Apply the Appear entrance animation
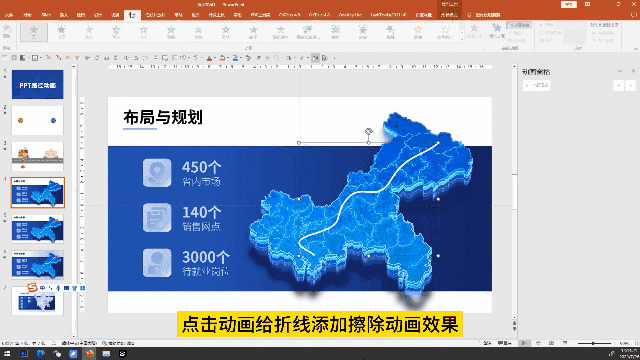 (x=61, y=32)
